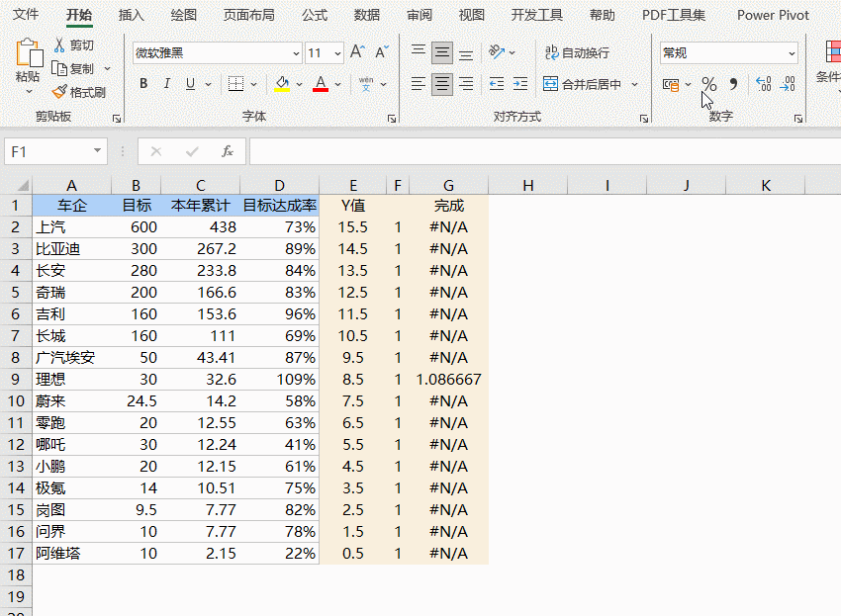The height and width of the screenshot is (616, 841).
Task: Open font size dropdown
Action: pos(337,53)
